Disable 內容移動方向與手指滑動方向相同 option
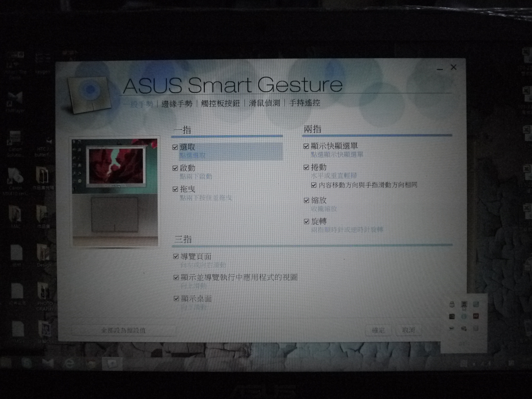Viewport: 532px width, 399px height. (x=314, y=185)
